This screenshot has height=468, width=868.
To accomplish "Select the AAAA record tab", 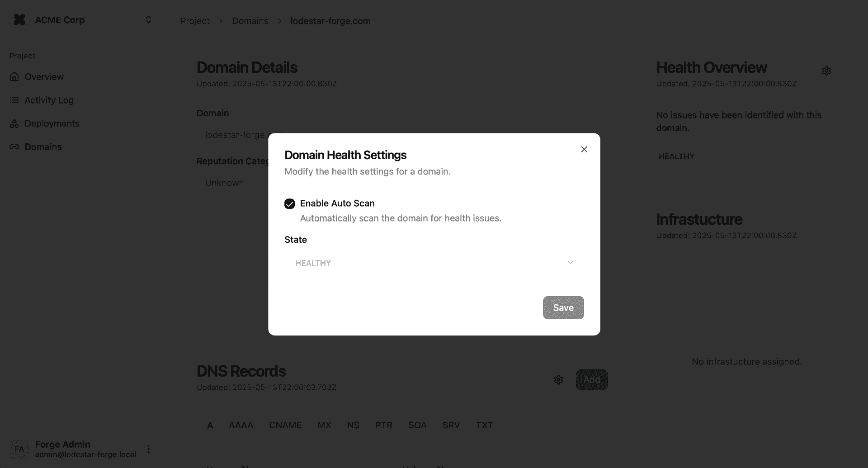I will [x=241, y=425].
